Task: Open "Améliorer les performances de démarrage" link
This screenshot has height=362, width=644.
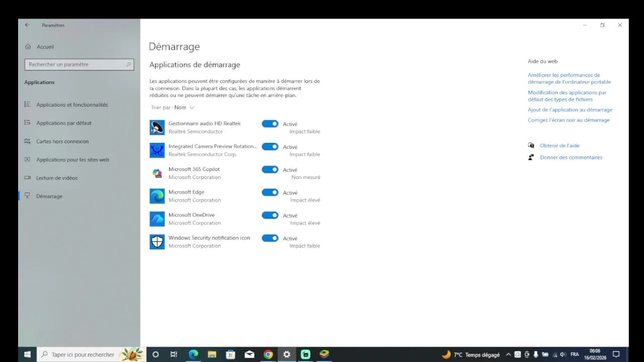Action: pyautogui.click(x=570, y=78)
